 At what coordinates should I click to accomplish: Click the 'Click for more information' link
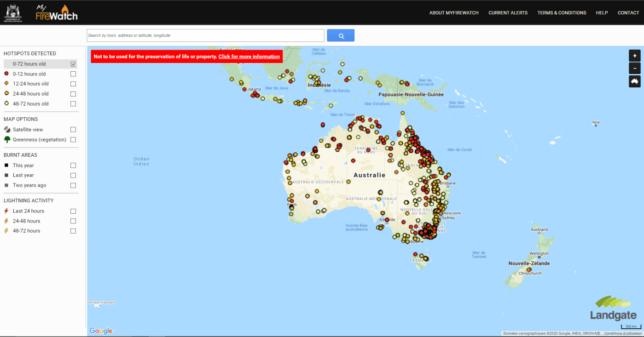[249, 57]
